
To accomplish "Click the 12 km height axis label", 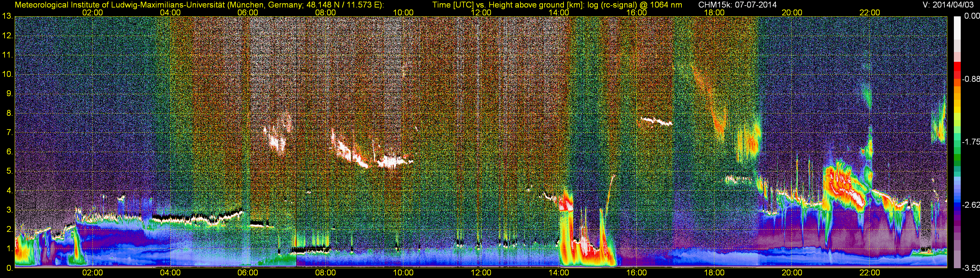I will pyautogui.click(x=7, y=36).
